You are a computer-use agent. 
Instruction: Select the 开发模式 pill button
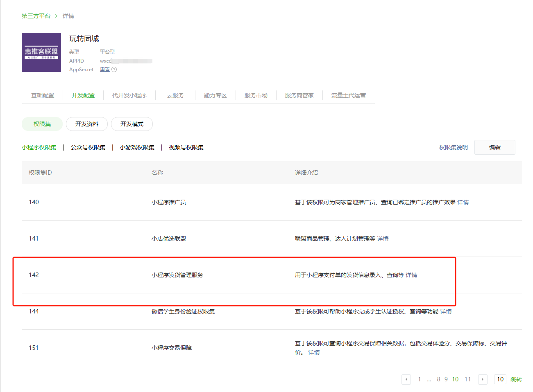tap(132, 124)
